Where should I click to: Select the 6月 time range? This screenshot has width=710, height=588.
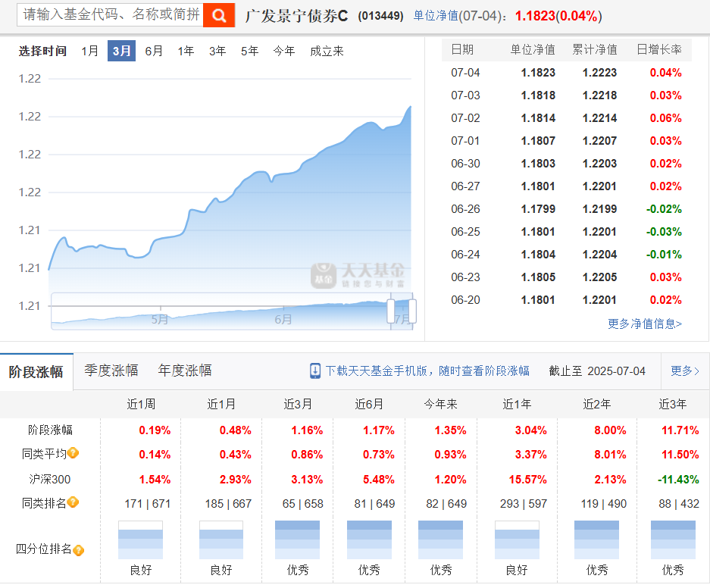pyautogui.click(x=154, y=51)
